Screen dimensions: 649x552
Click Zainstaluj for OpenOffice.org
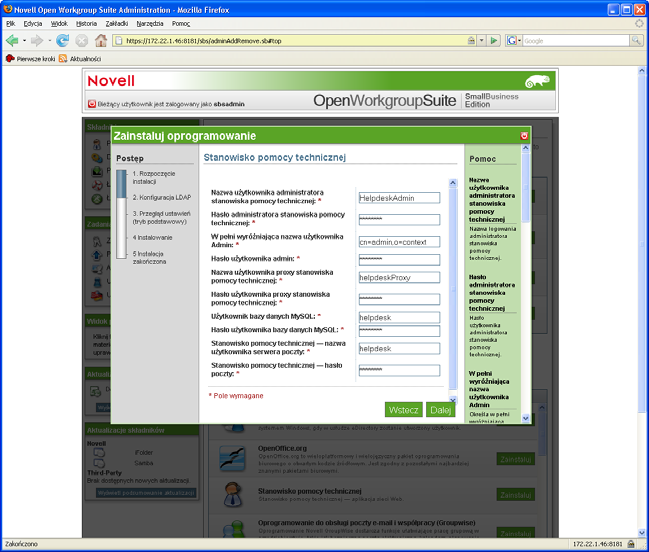pos(515,459)
